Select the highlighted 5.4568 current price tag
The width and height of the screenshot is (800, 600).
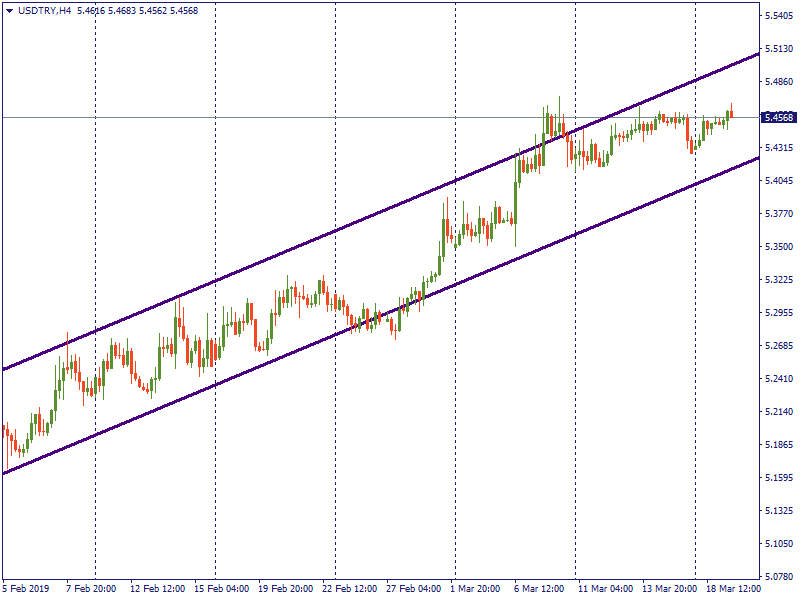tap(778, 117)
